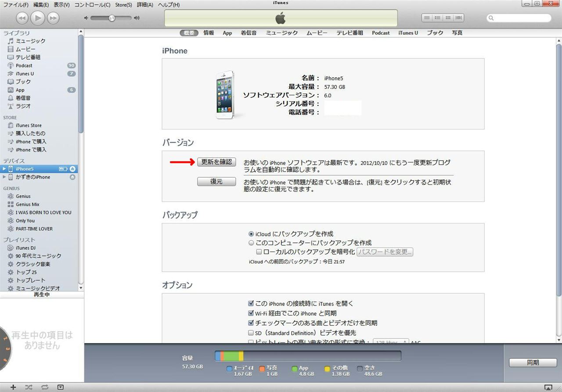
Task: Select the ムービー tab
Action: click(317, 33)
